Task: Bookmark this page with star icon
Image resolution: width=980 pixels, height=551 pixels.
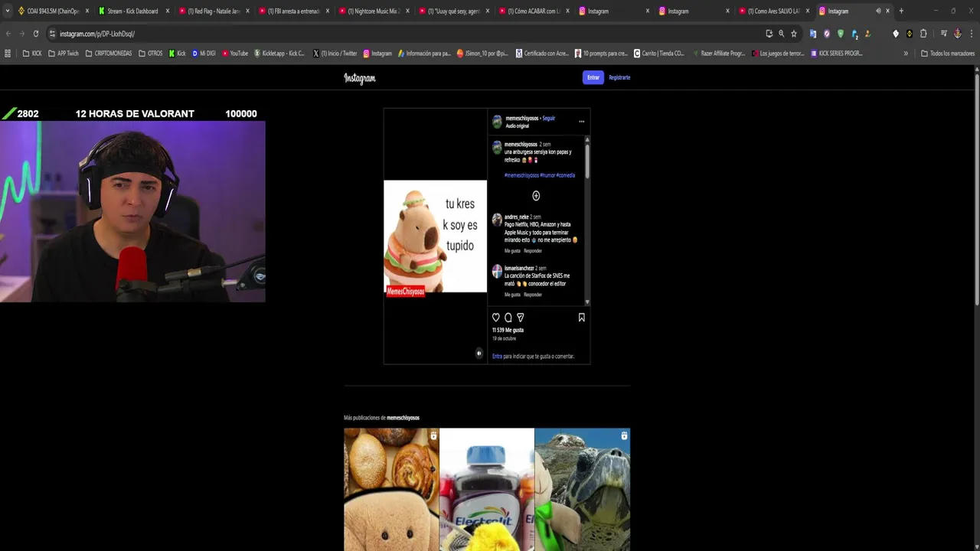Action: click(794, 34)
